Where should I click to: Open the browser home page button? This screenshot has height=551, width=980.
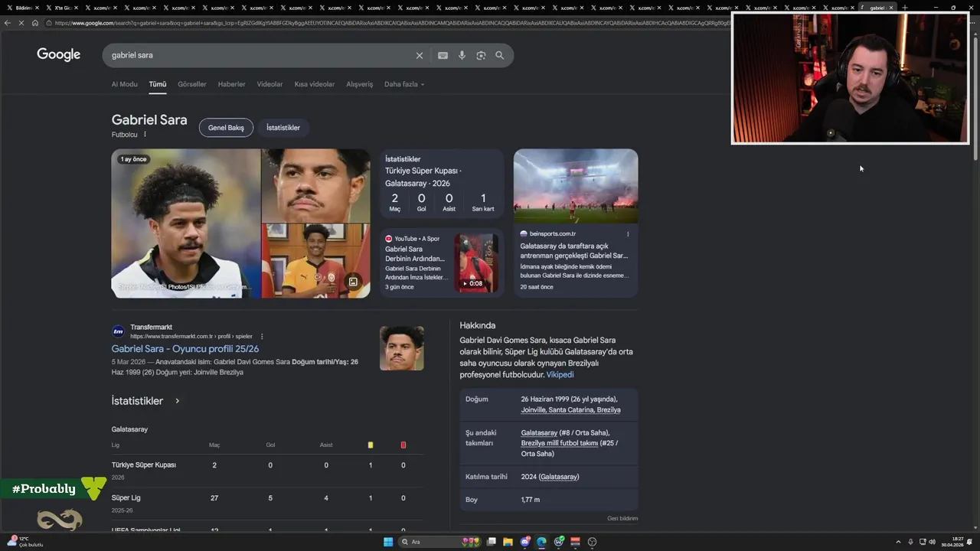(x=35, y=23)
